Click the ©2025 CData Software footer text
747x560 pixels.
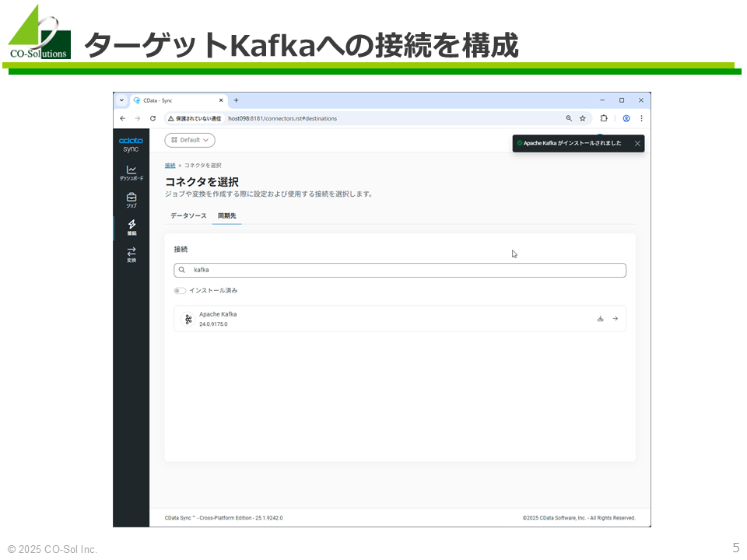579,518
